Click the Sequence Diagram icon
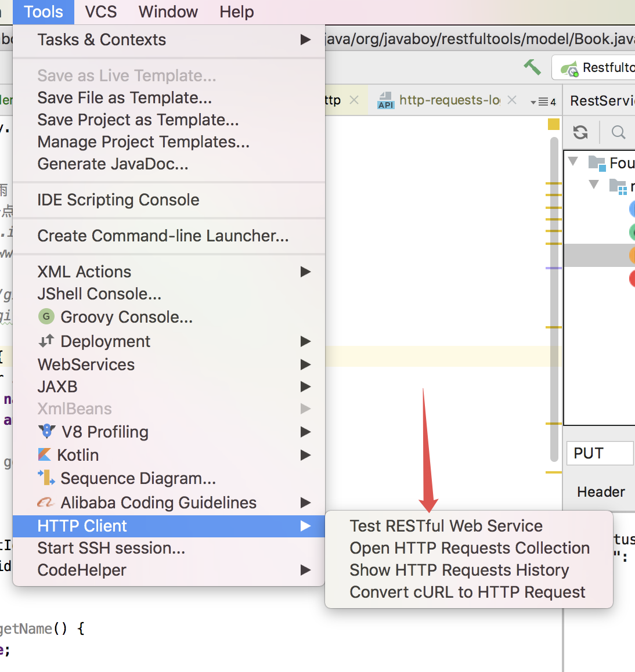The height and width of the screenshot is (672, 635). point(46,478)
